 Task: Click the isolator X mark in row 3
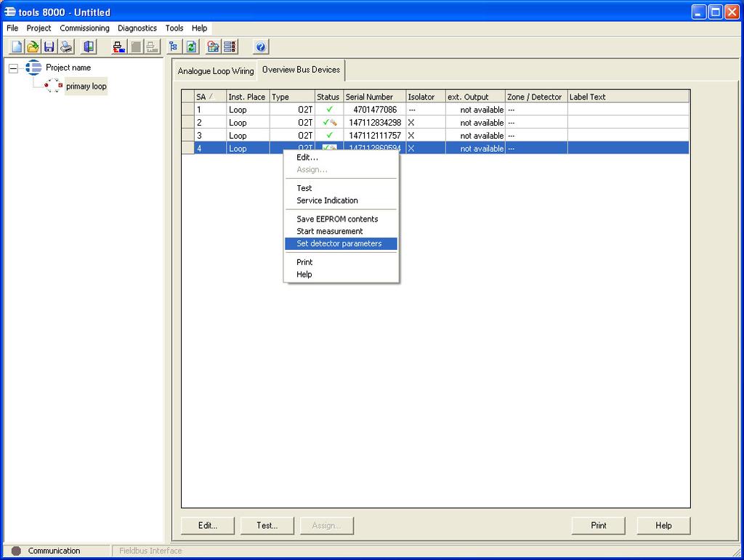[x=411, y=135]
